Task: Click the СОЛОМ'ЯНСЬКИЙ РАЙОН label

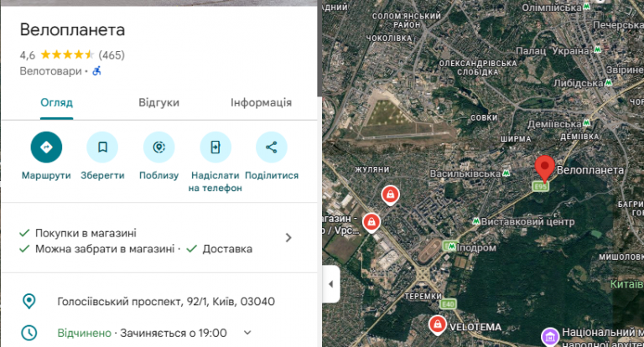Action: pyautogui.click(x=407, y=20)
